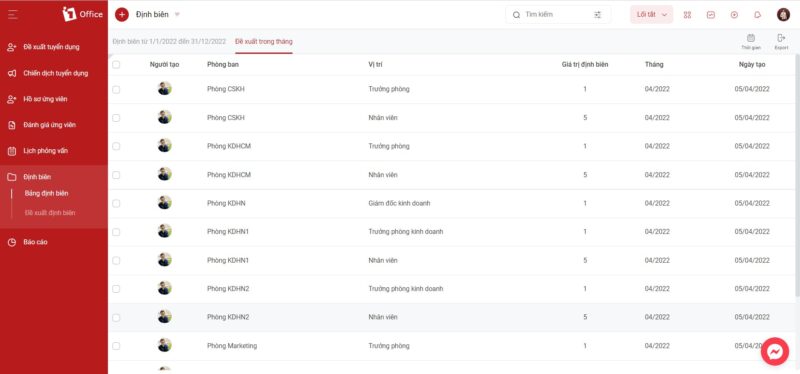This screenshot has width=800, height=374.
Task: Open the Lối tắt dropdown
Action: 652,15
